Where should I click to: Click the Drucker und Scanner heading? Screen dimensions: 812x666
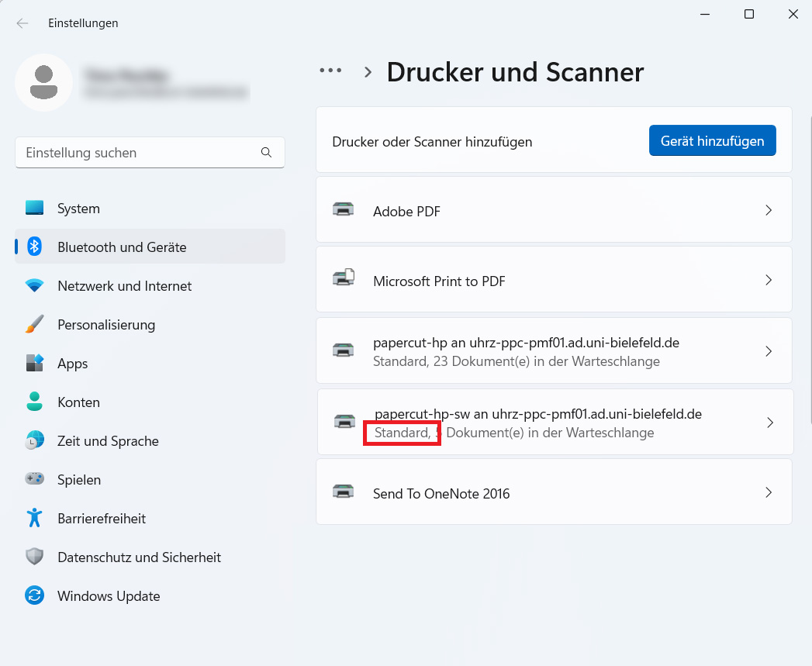click(515, 71)
